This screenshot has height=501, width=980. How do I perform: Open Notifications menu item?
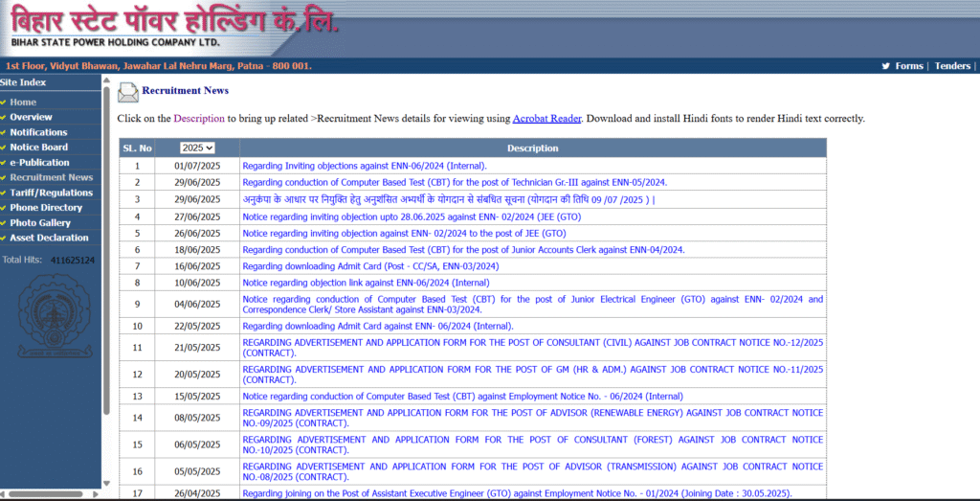coord(38,132)
